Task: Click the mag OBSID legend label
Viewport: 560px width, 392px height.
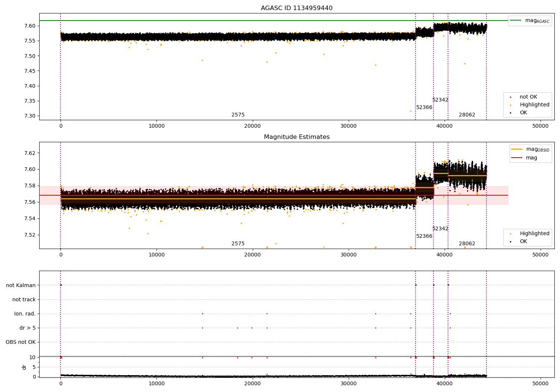Action: 538,149
